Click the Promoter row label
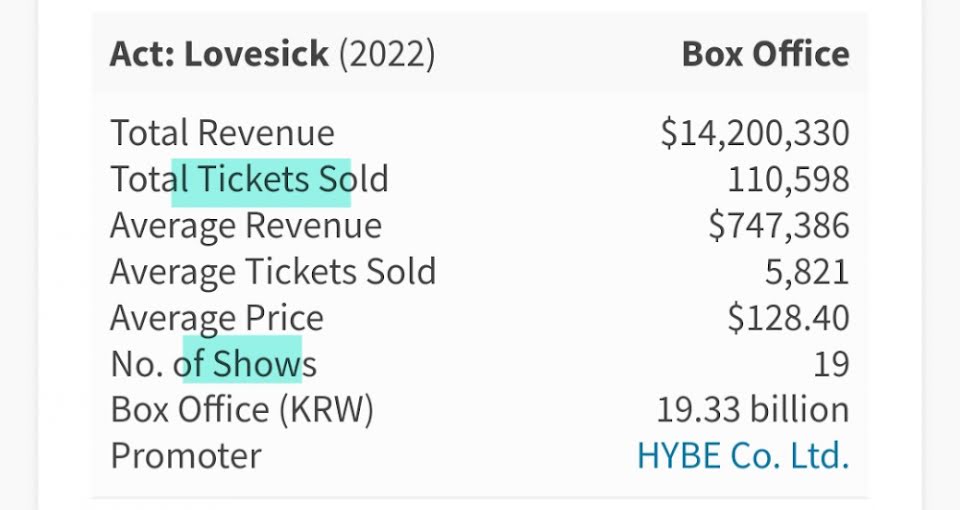This screenshot has width=960, height=510. (186, 456)
